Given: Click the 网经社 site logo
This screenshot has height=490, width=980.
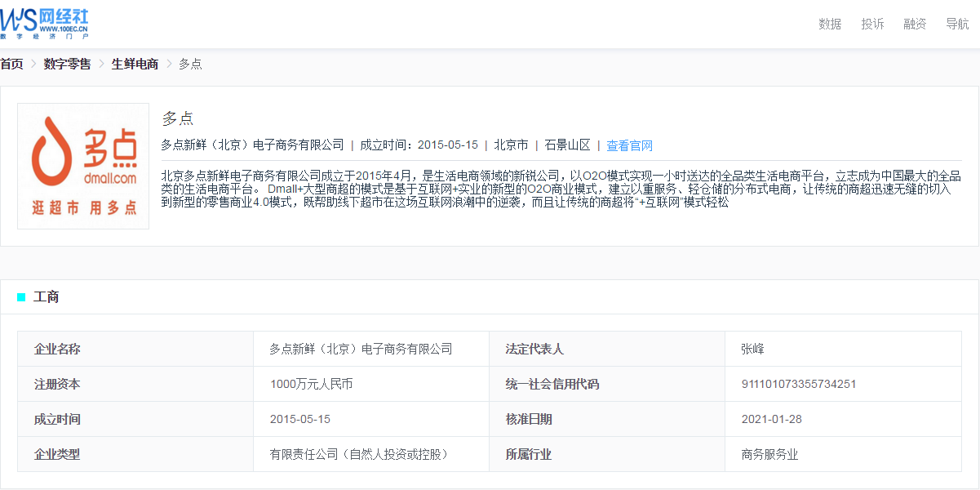Looking at the screenshot, I should point(45,22).
